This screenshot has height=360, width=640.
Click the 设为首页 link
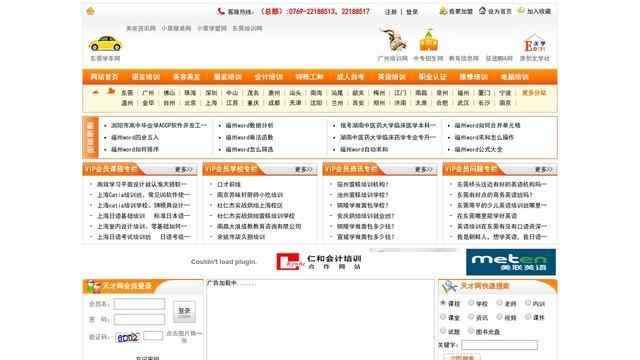[x=500, y=11]
